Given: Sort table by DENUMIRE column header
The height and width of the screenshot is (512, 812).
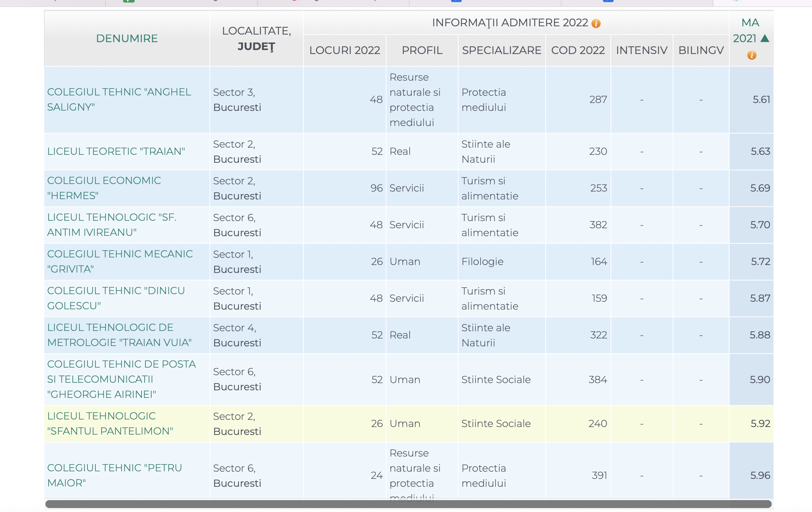Looking at the screenshot, I should coord(127,39).
